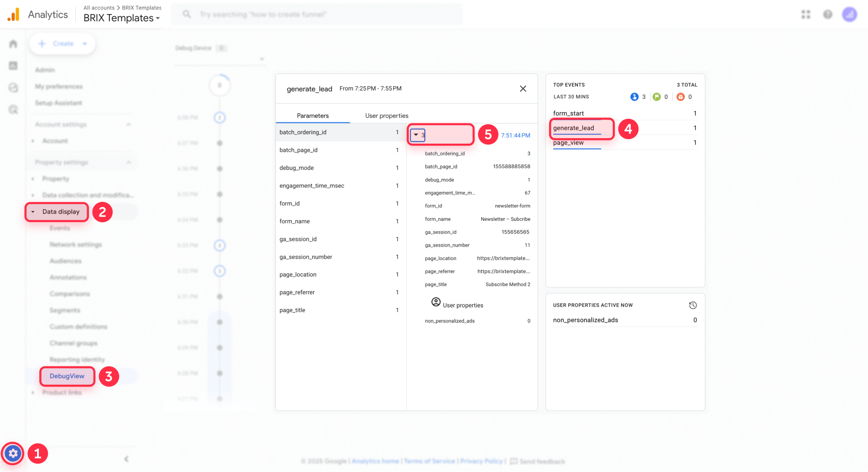Viewport: 868px width, 472px height.
Task: Open Analytics help with the question mark icon
Action: click(828, 14)
